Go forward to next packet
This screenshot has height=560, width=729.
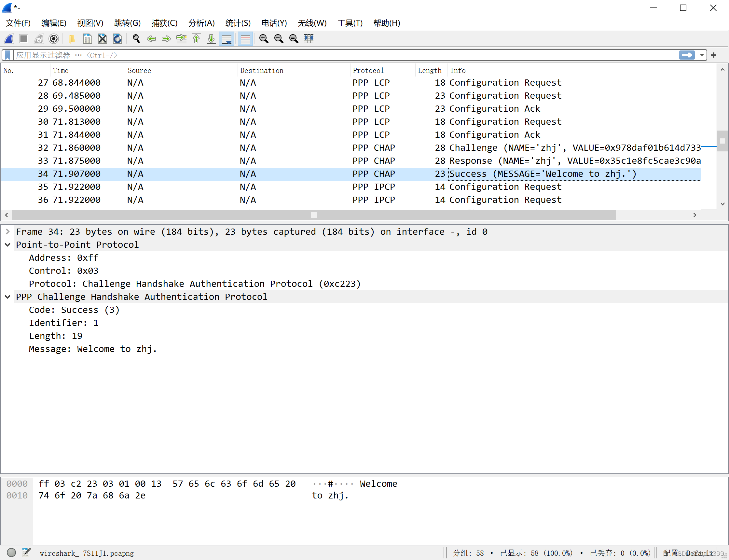[x=166, y=39]
